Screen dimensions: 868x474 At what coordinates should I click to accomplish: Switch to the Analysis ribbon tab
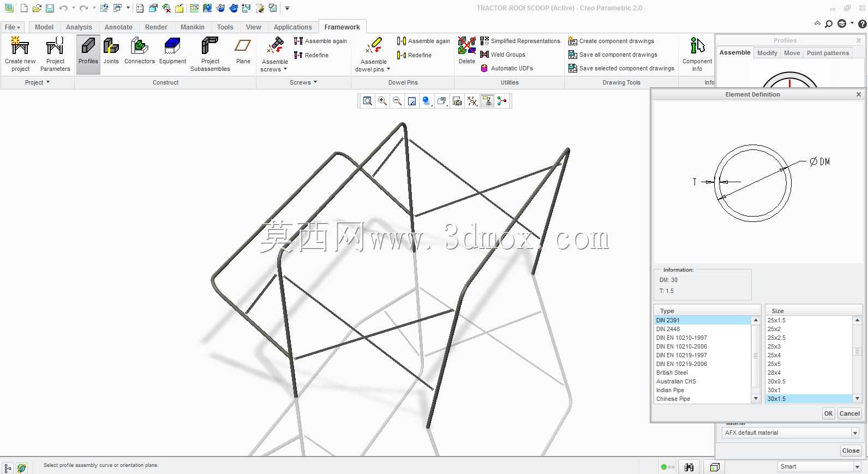point(79,27)
